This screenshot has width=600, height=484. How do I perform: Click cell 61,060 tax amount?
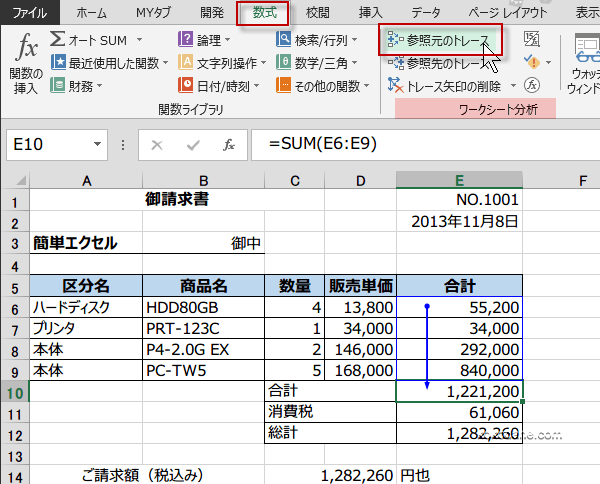coord(460,412)
